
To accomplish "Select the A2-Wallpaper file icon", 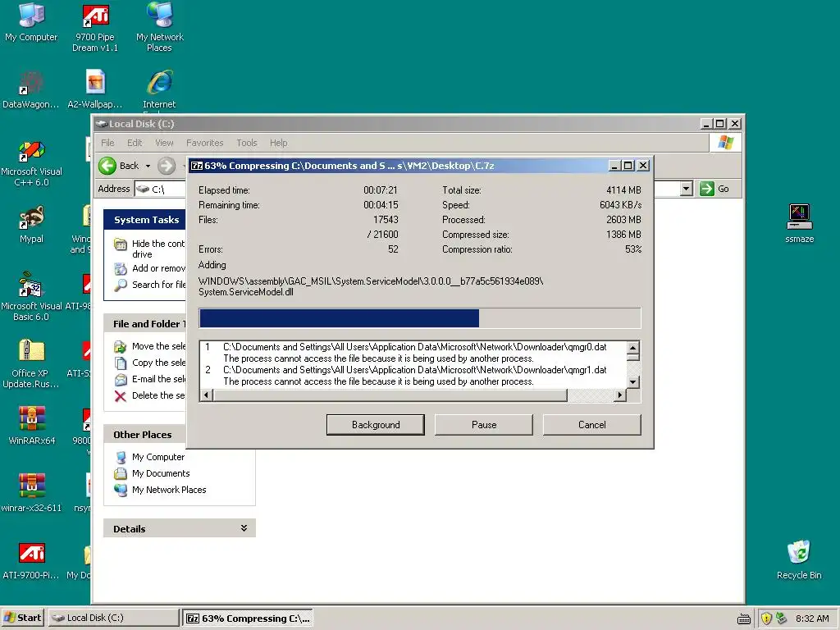I will [x=95, y=89].
